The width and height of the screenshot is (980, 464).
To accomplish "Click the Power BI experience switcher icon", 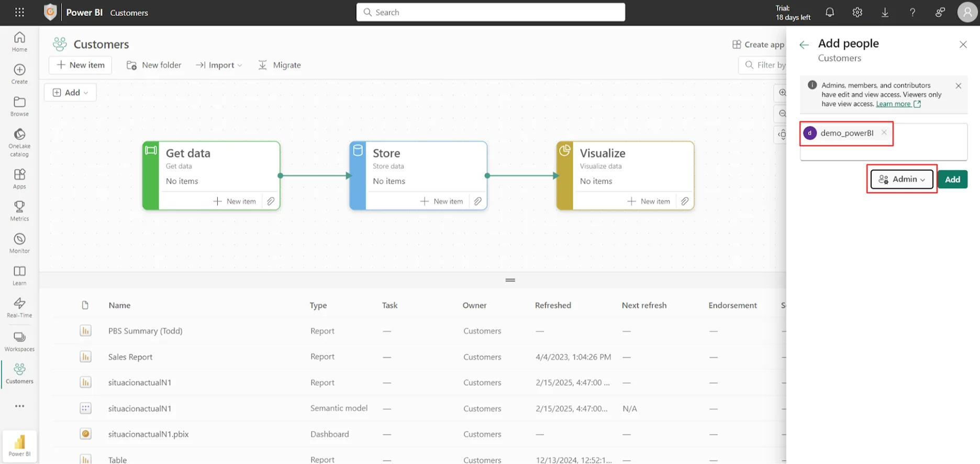I will tap(19, 446).
